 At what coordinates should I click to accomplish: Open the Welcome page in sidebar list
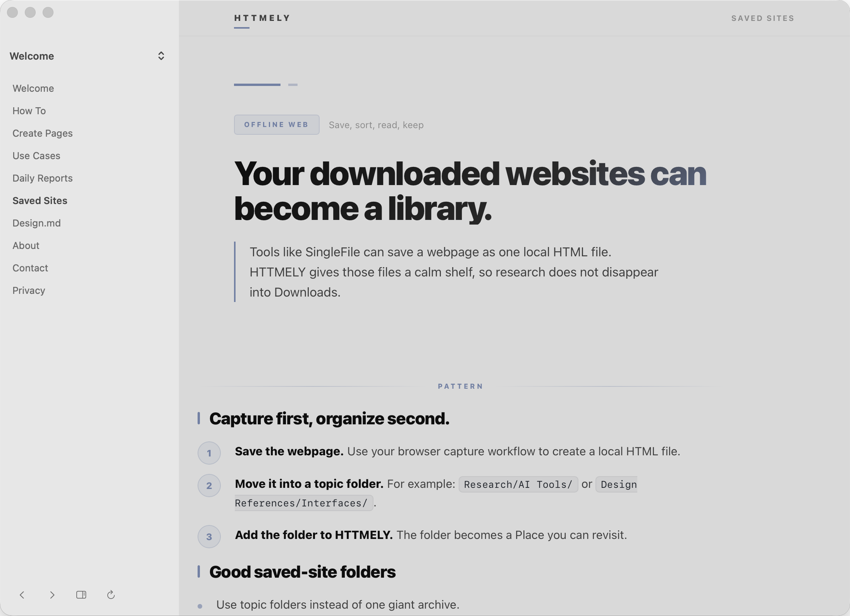(33, 88)
